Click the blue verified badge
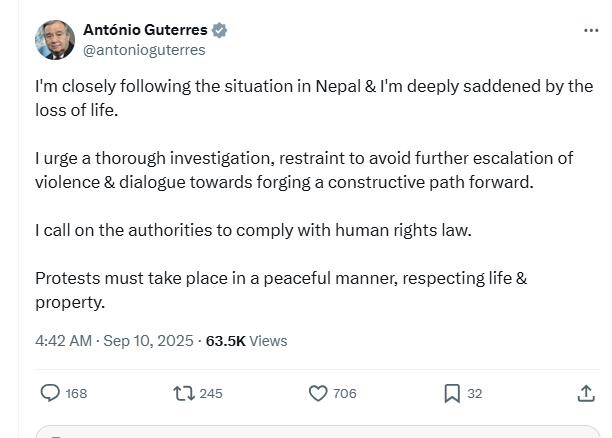 click(x=219, y=30)
